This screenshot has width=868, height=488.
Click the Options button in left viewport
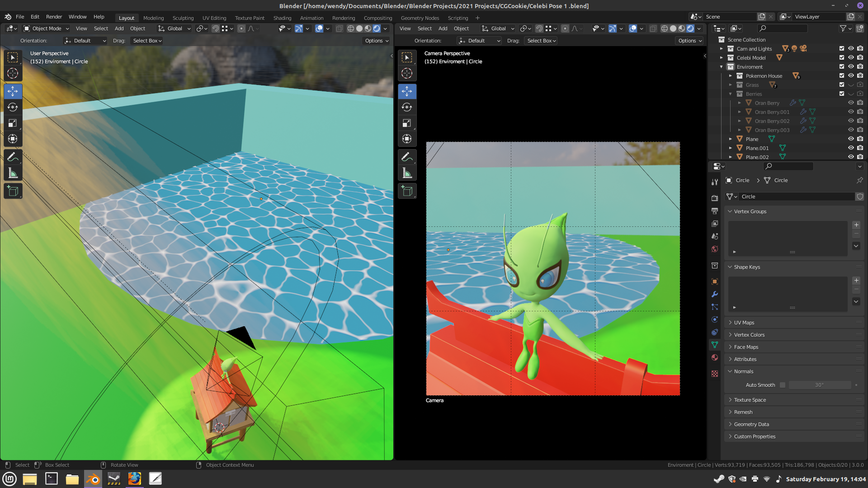coord(376,41)
